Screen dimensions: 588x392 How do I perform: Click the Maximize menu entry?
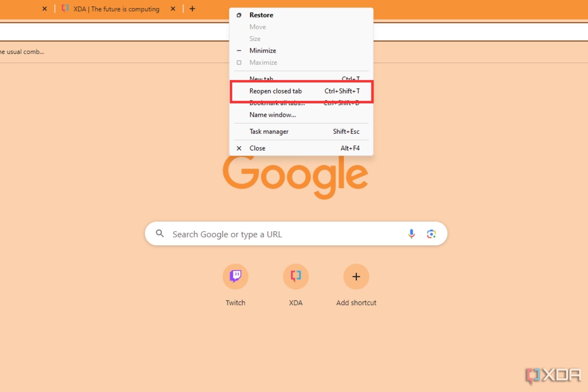(x=263, y=62)
